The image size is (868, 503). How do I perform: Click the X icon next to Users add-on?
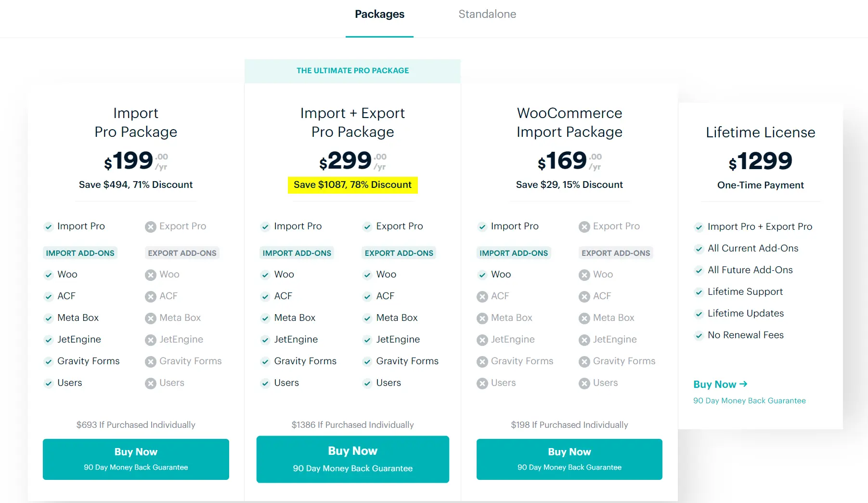pyautogui.click(x=150, y=383)
